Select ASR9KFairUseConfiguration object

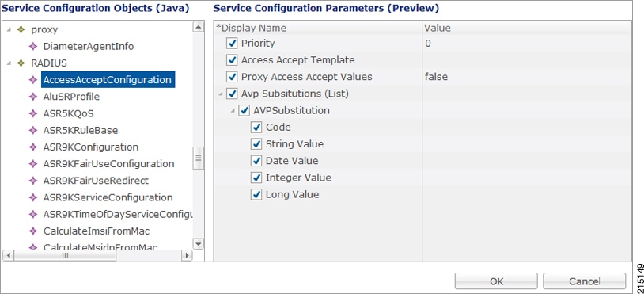pyautogui.click(x=109, y=164)
